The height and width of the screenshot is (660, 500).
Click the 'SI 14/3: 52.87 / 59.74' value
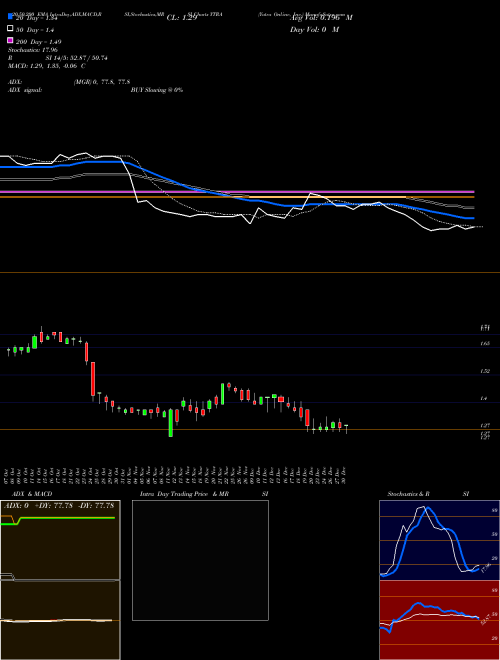(x=77, y=58)
